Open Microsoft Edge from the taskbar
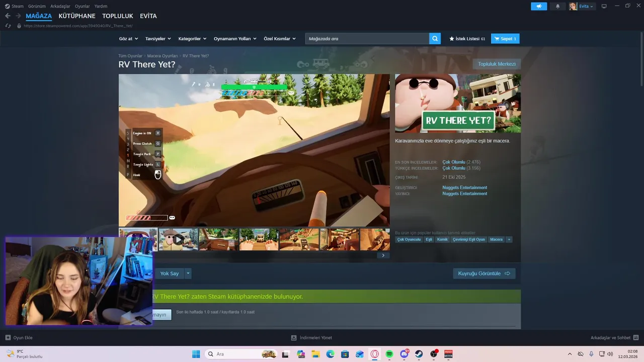Viewport: 644px width, 362px height. click(x=330, y=354)
